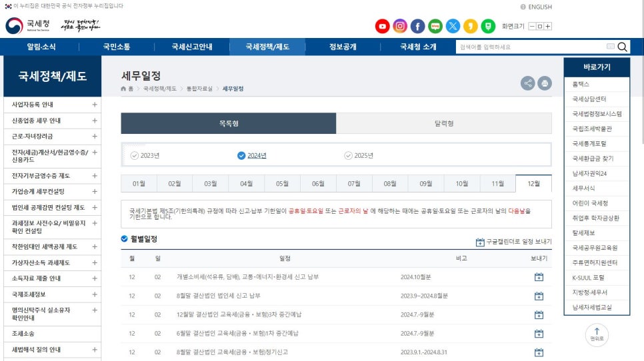Image resolution: width=644 pixels, height=361 pixels.
Task: Select the 06월 month tab
Action: point(318,184)
